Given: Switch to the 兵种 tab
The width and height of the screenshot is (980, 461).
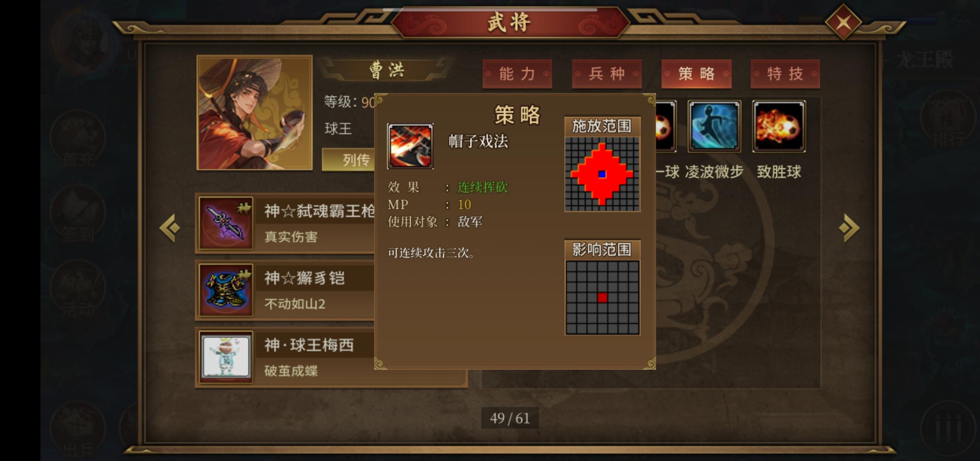Looking at the screenshot, I should point(607,74).
